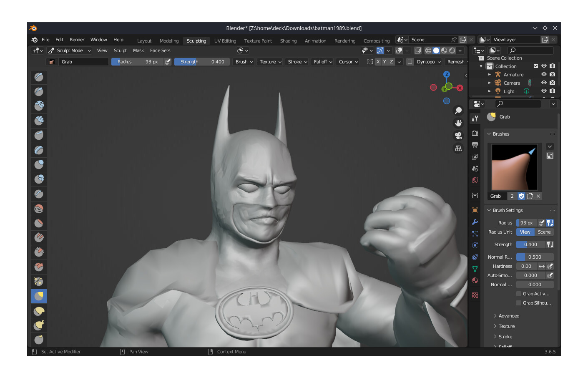Open the Tool properties tab
This screenshot has width=588, height=388.
[x=475, y=118]
